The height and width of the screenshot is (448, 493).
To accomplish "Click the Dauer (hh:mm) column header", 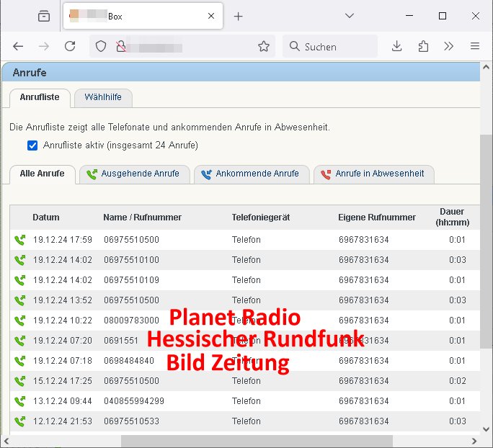I will point(453,217).
